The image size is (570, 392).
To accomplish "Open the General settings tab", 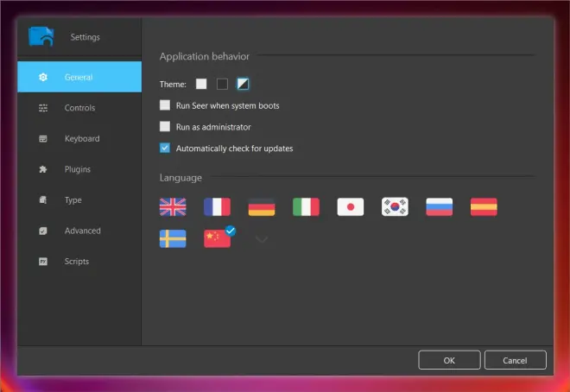I will point(79,77).
